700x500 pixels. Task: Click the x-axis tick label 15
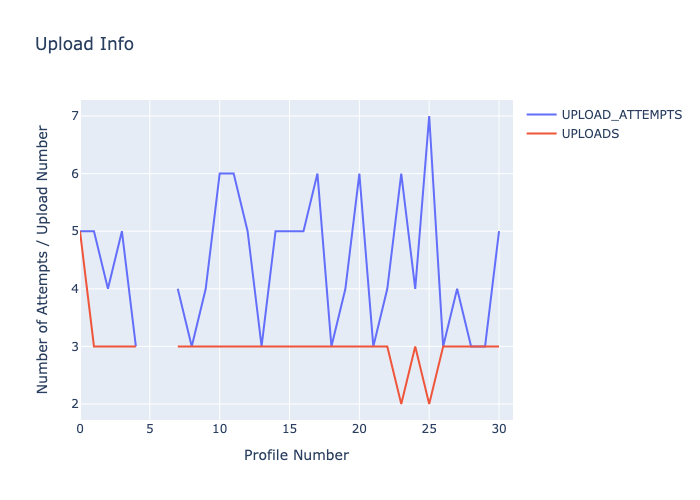point(289,429)
